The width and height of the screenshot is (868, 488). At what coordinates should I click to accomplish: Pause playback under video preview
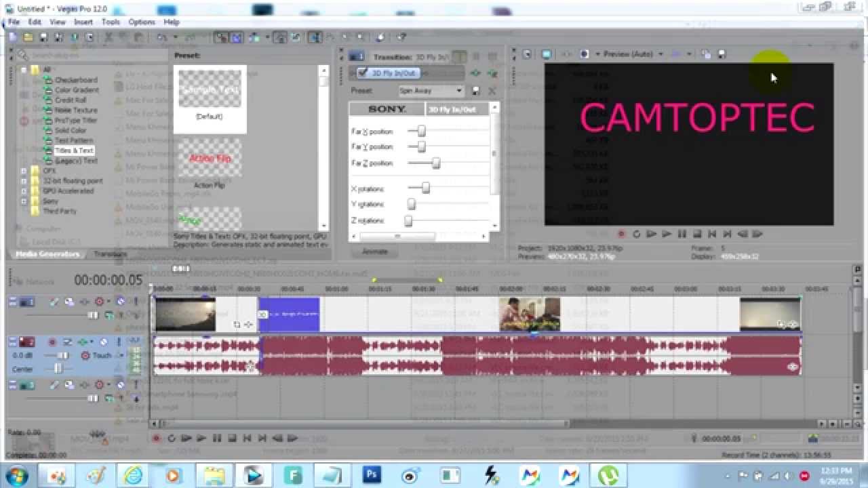(x=682, y=234)
